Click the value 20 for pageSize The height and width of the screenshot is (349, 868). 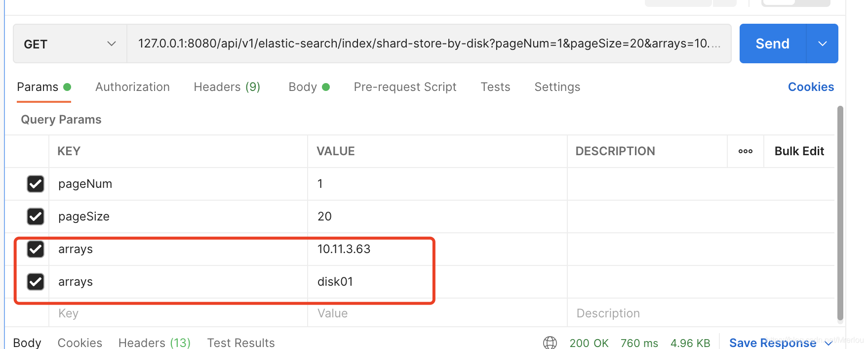click(437, 217)
